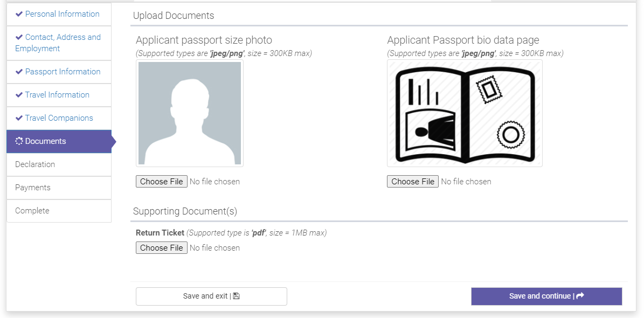Screen dimensions: 644x318
Task: Click Save and exit button
Action: point(211,296)
